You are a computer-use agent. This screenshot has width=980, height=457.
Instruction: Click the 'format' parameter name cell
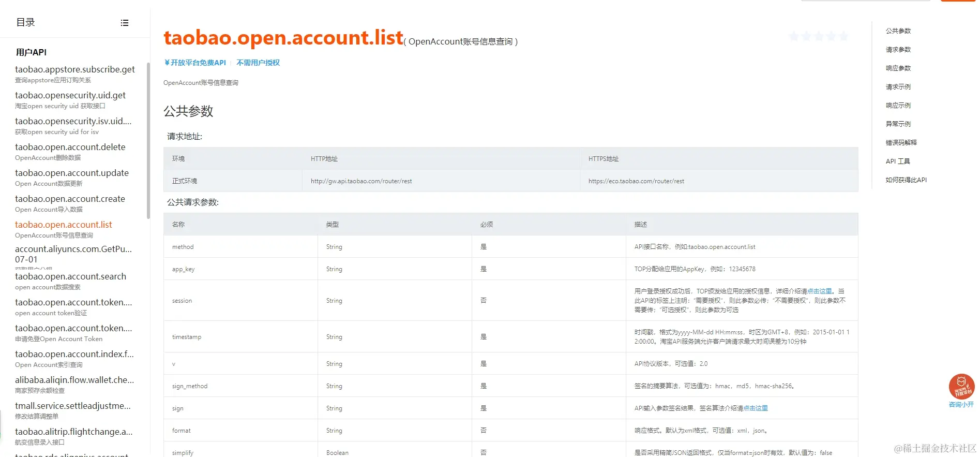[x=240, y=431]
